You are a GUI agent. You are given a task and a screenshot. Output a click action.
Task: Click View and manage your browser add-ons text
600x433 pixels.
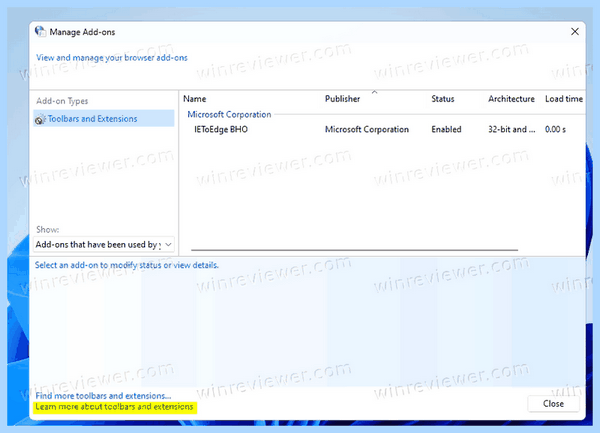click(112, 58)
